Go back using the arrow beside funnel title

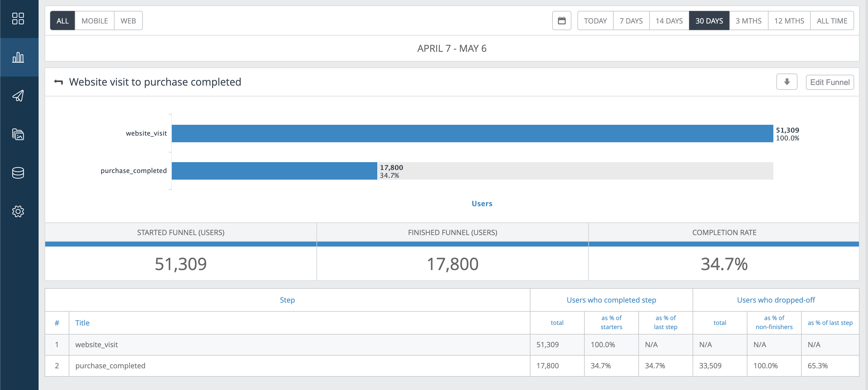coord(59,82)
